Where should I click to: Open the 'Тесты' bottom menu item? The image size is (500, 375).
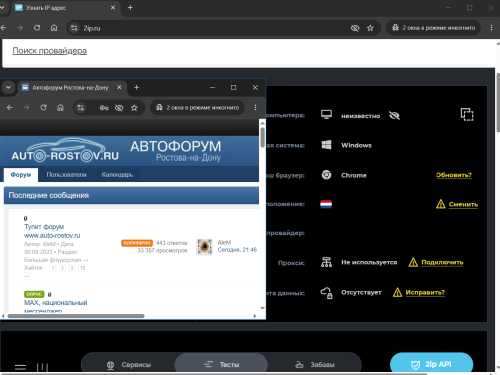pos(221,364)
